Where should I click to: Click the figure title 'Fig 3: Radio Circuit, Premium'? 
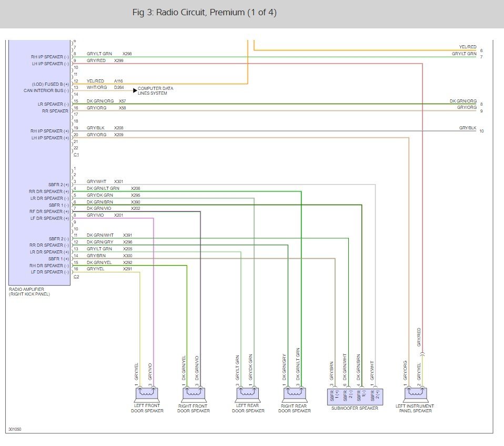coord(205,12)
